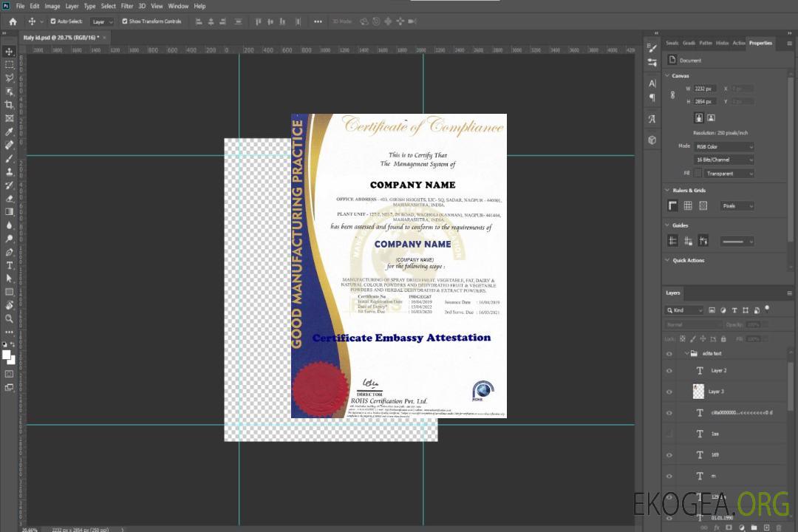Hide the edita text group
Viewport: 798px width, 532px height.
pyautogui.click(x=669, y=354)
